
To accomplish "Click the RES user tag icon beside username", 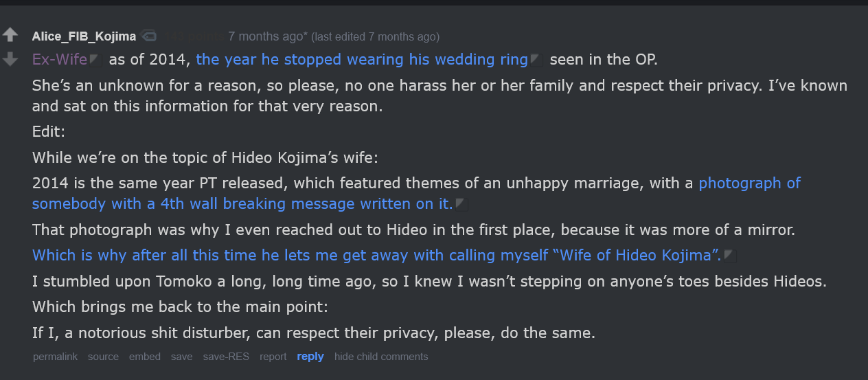I will pos(149,36).
